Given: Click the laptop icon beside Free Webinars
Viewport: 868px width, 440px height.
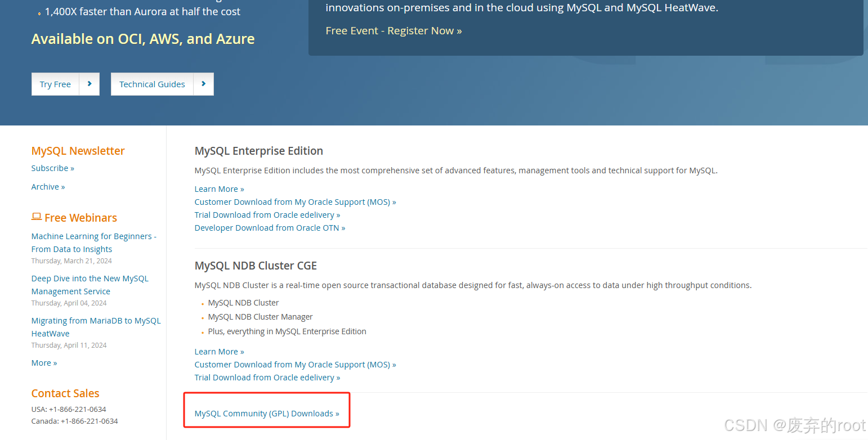Looking at the screenshot, I should click(37, 217).
